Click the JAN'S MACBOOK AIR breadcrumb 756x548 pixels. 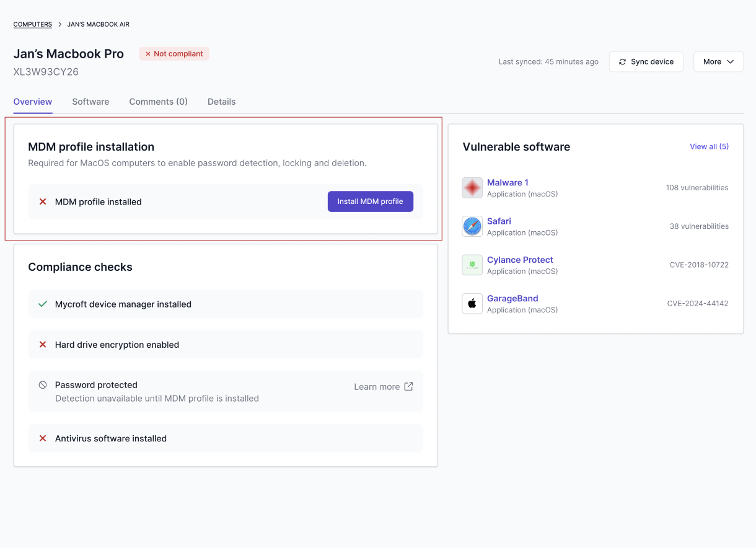tap(99, 24)
